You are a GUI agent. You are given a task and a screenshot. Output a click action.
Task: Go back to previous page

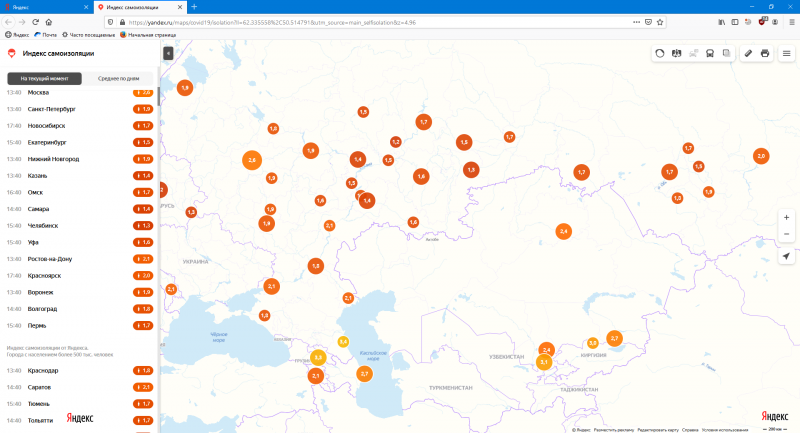[9, 22]
